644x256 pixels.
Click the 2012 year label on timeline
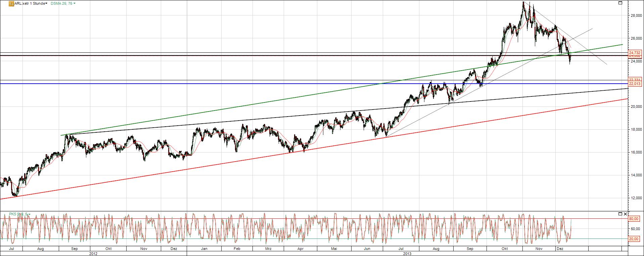93,254
